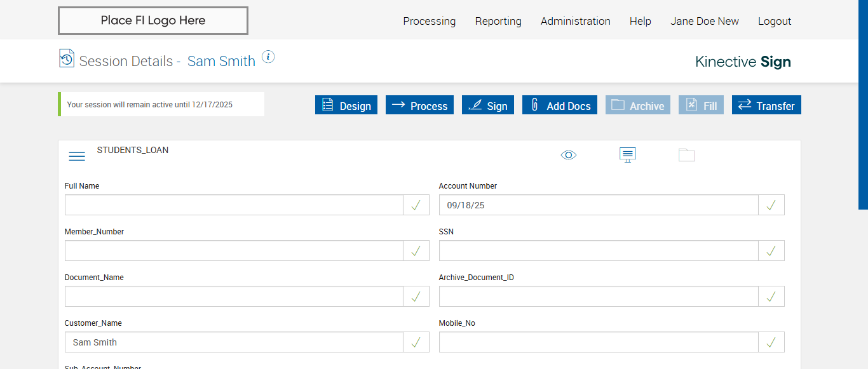Expand the Administration menu

click(x=576, y=21)
